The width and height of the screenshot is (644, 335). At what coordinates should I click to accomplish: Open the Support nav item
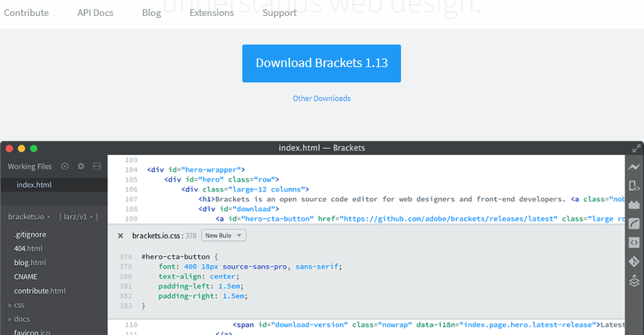point(280,13)
